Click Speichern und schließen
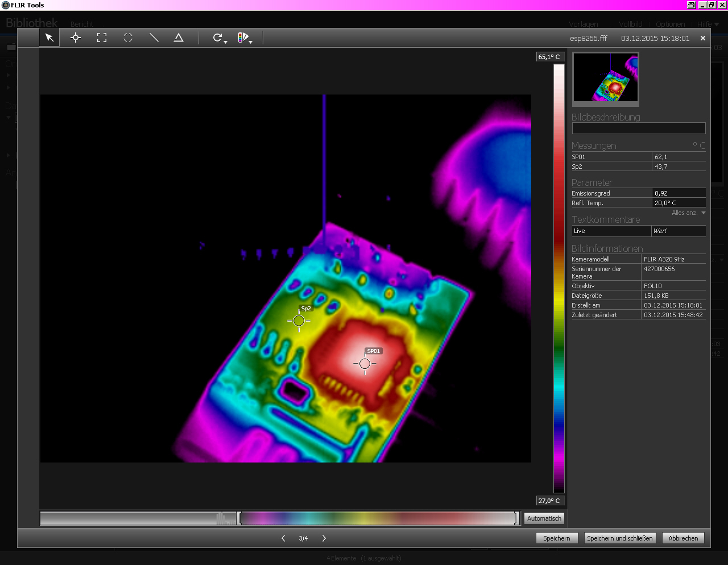Image resolution: width=728 pixels, height=565 pixels. click(620, 538)
